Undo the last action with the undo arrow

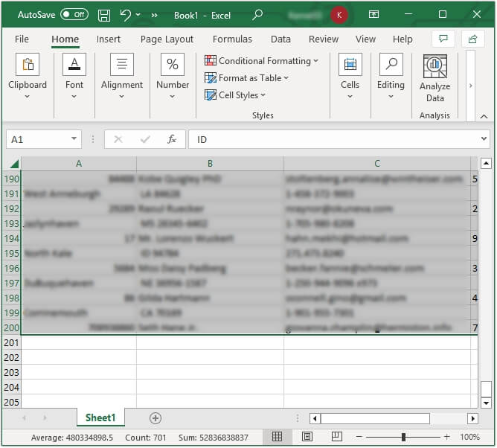click(x=125, y=15)
